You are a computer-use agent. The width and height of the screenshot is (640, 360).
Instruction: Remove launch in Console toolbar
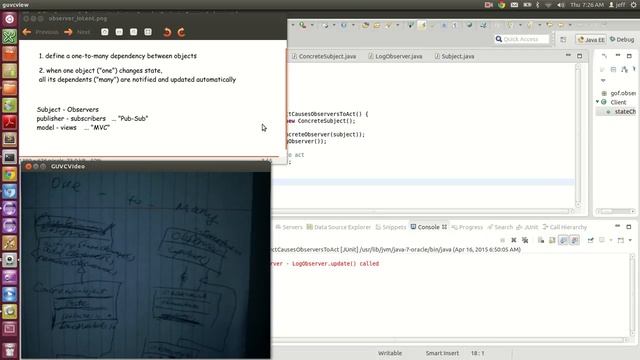[513, 240]
